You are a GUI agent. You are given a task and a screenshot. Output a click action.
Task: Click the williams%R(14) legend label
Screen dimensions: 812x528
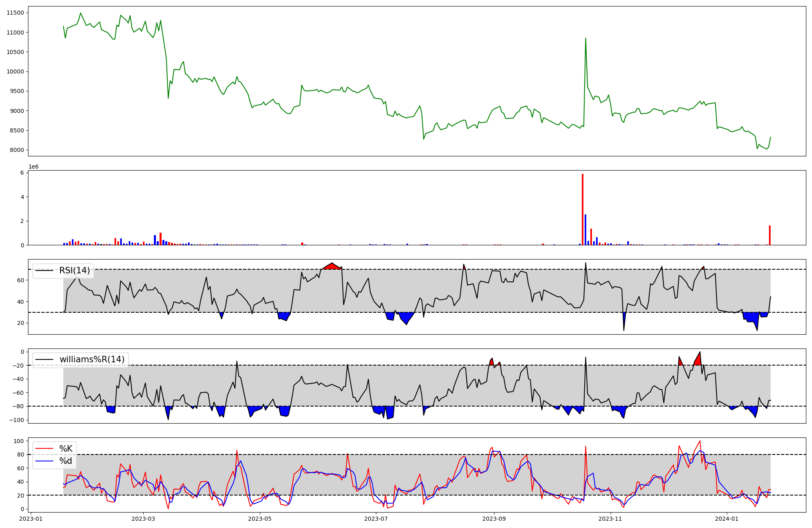pos(92,359)
